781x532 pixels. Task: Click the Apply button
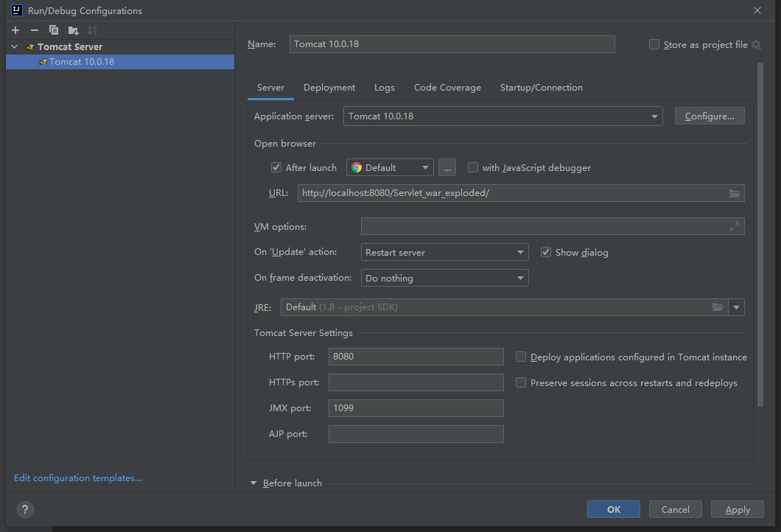pyautogui.click(x=738, y=509)
